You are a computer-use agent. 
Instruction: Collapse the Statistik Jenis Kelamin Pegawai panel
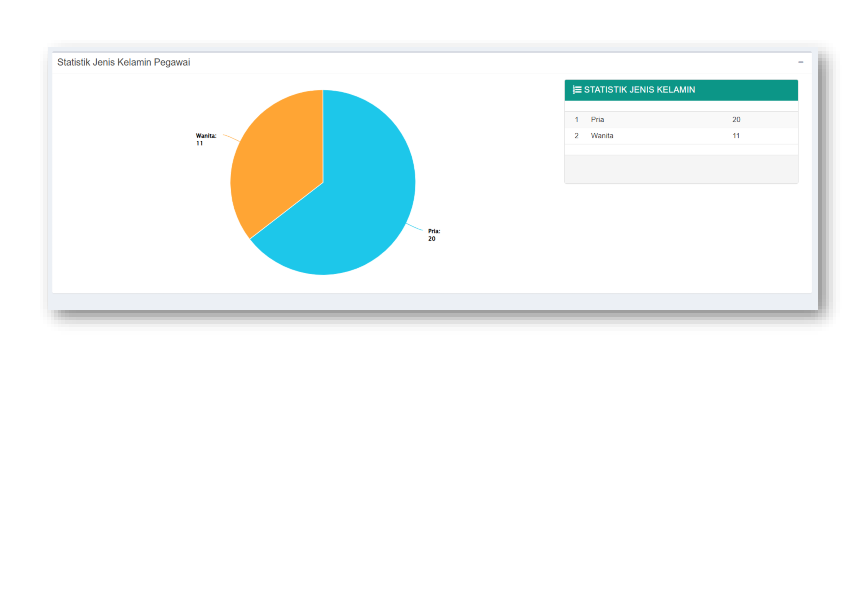tap(800, 63)
